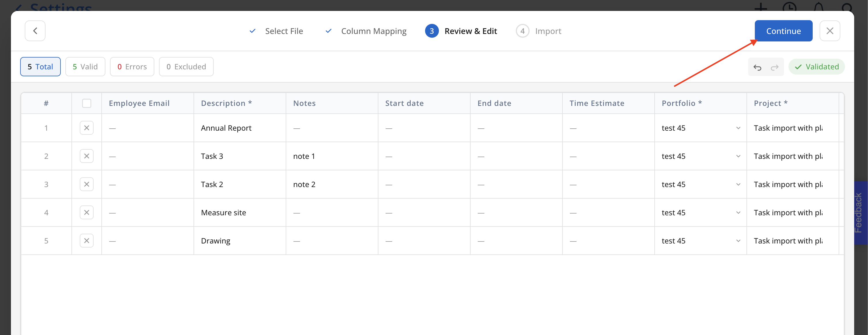This screenshot has height=335, width=868.
Task: Check the select-all header checkbox
Action: click(x=87, y=103)
